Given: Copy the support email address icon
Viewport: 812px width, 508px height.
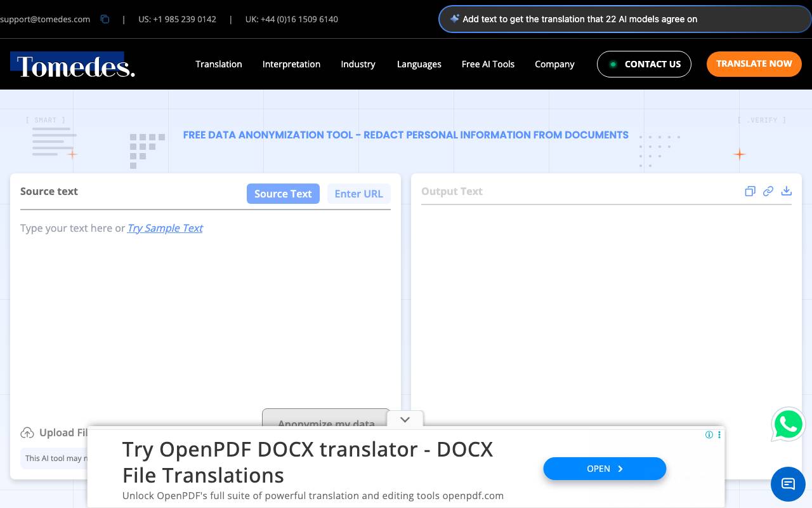Looking at the screenshot, I should coord(105,19).
